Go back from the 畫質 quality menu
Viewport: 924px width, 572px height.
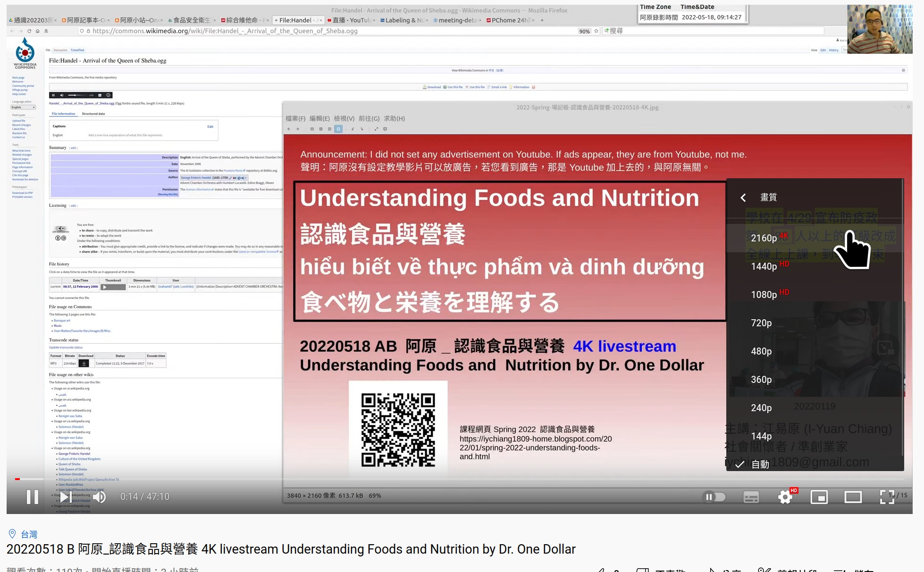coord(743,198)
